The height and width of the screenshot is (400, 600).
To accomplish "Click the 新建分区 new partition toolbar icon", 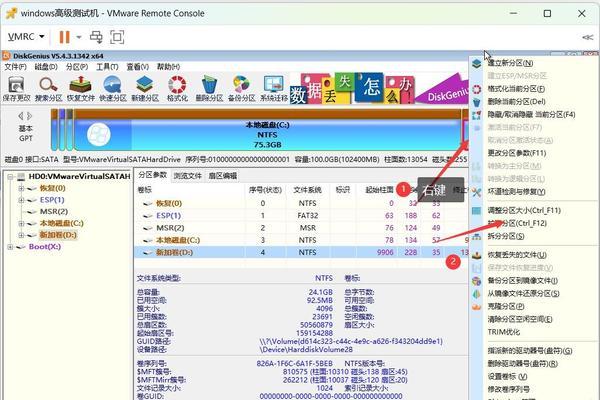I will (145, 89).
